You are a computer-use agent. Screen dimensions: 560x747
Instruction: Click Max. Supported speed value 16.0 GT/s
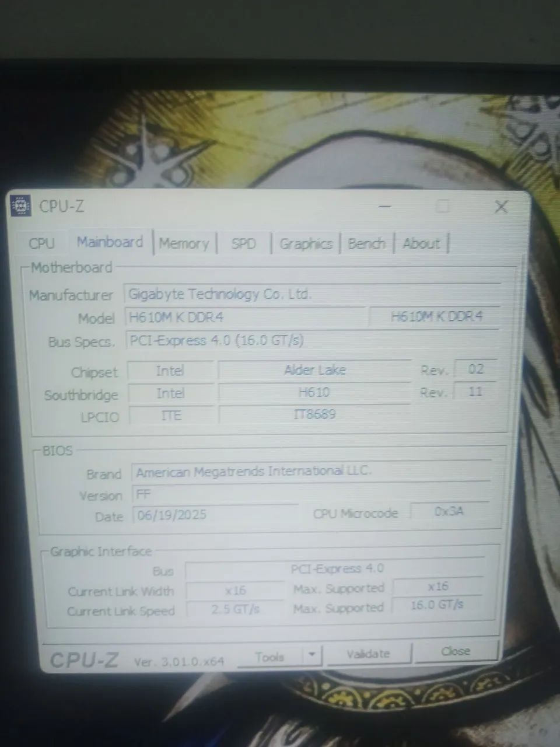point(437,605)
